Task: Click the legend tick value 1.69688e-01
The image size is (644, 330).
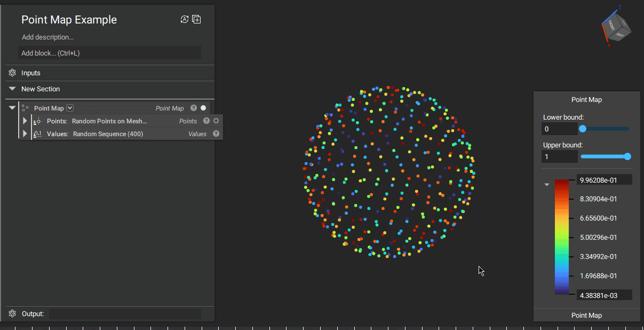Action: [598, 276]
